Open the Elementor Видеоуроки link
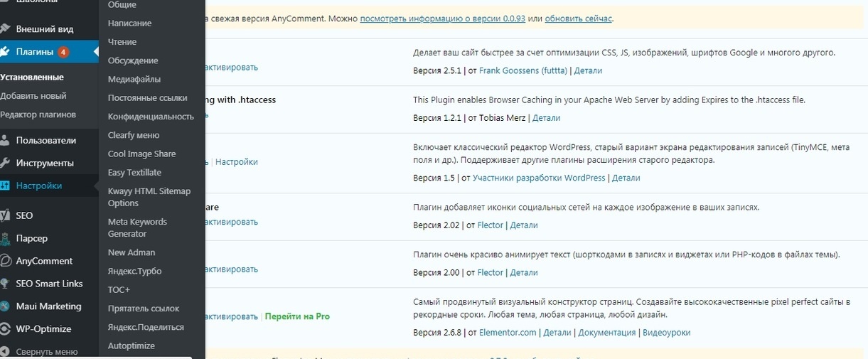The width and height of the screenshot is (868, 359). [667, 333]
